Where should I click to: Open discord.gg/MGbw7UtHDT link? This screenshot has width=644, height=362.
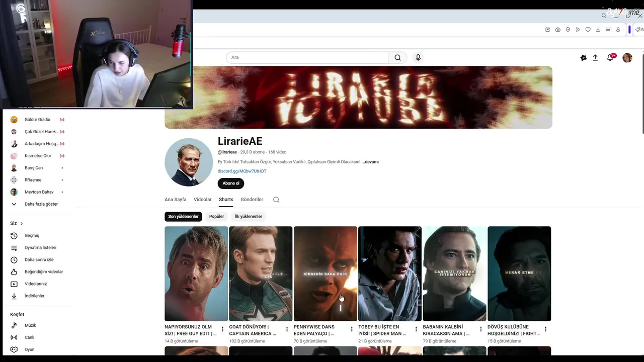coord(242,171)
